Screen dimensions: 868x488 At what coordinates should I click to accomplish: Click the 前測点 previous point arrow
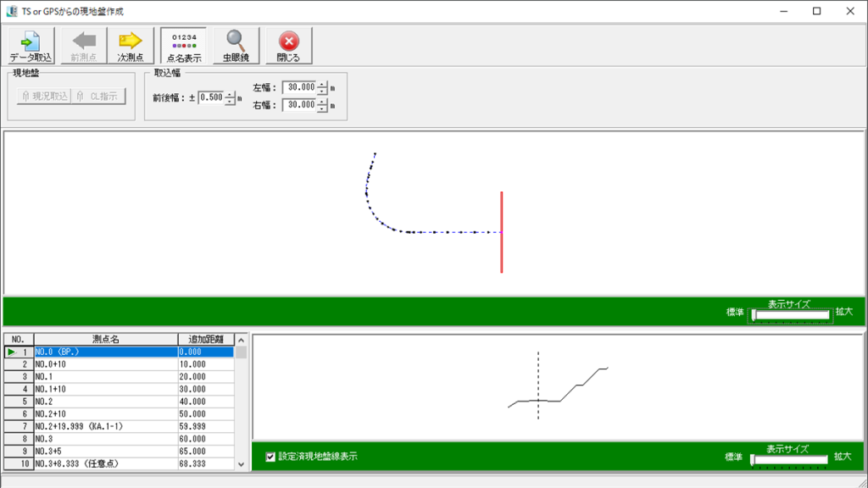[84, 46]
